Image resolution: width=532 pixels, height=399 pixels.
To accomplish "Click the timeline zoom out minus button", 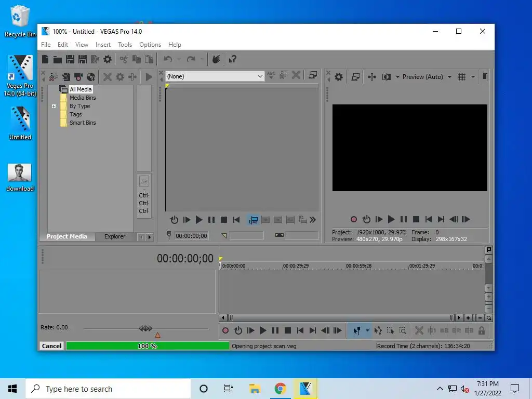I will click(480, 318).
